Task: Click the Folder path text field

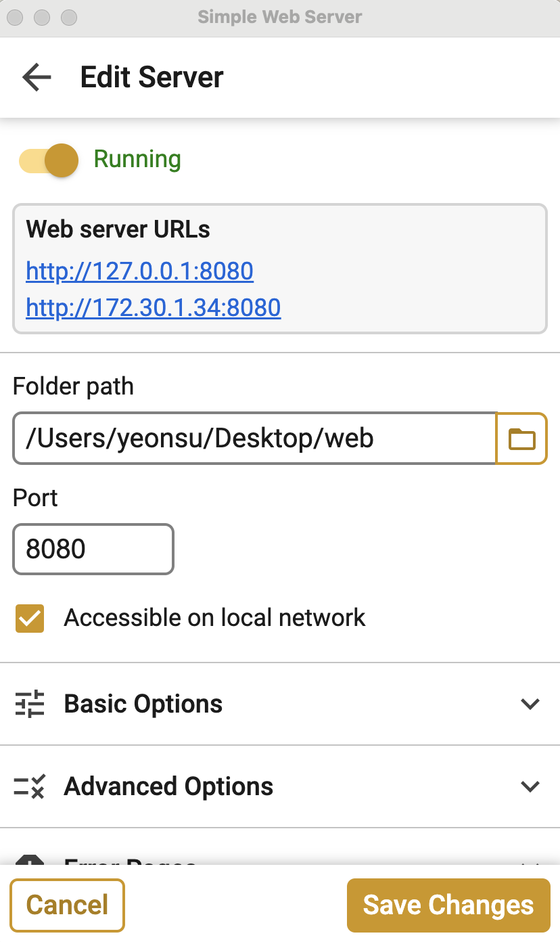Action: (x=254, y=439)
